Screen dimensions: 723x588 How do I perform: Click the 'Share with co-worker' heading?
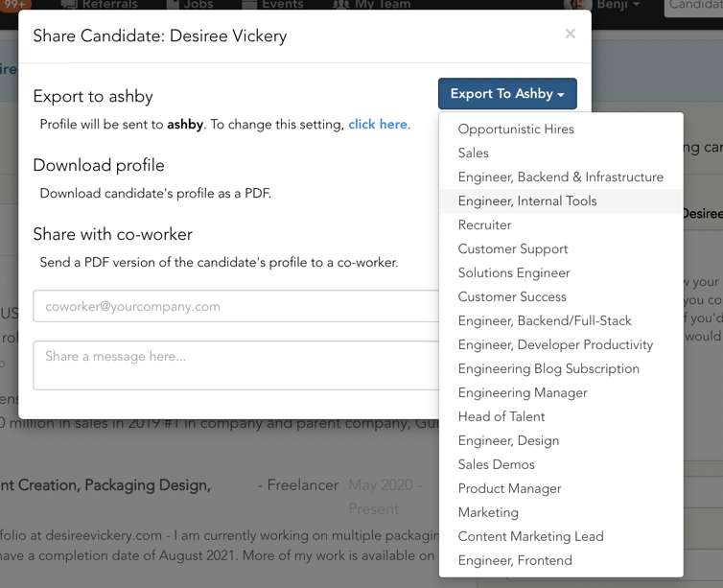[x=112, y=234]
